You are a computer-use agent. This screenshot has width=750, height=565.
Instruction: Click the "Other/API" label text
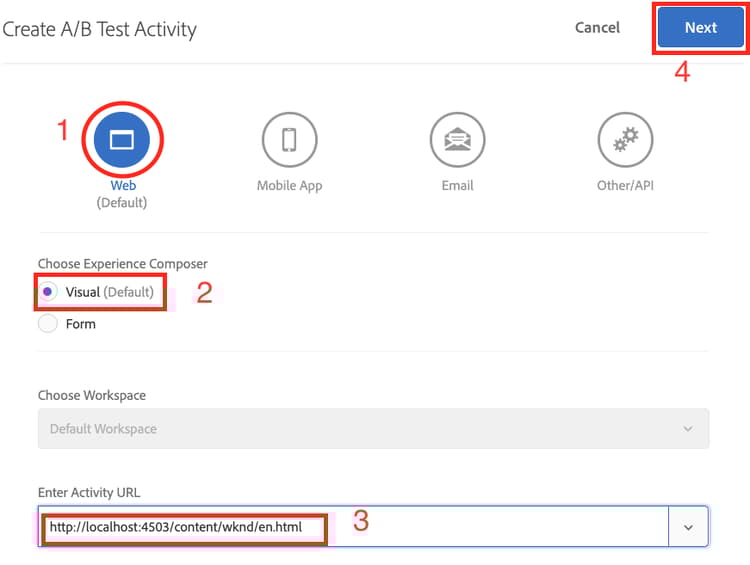(625, 186)
